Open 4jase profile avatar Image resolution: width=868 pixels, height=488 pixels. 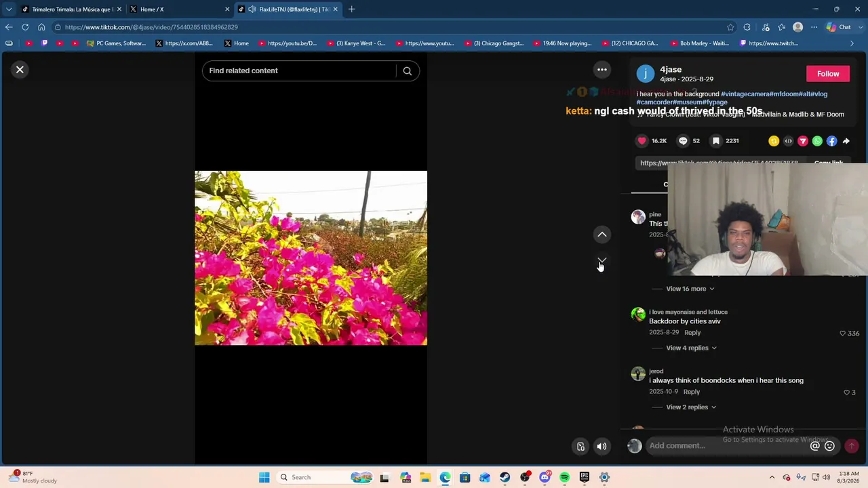pos(646,74)
